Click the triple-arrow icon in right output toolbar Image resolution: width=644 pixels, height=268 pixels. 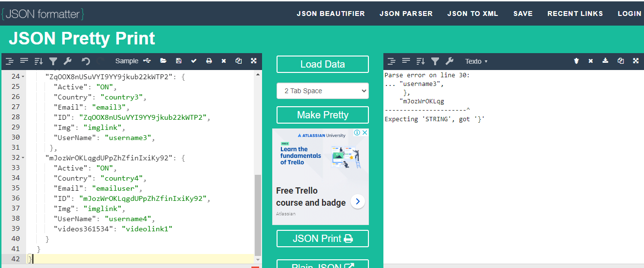click(x=576, y=61)
